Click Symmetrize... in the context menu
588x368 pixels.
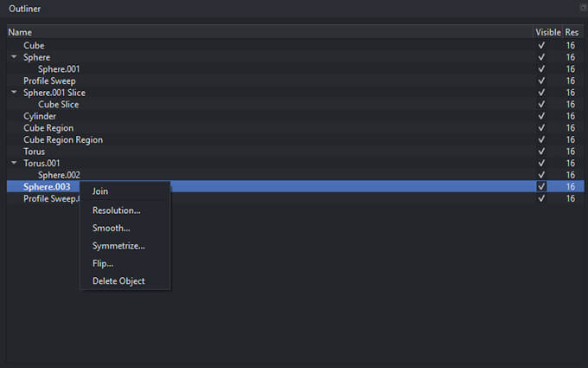pyautogui.click(x=118, y=246)
